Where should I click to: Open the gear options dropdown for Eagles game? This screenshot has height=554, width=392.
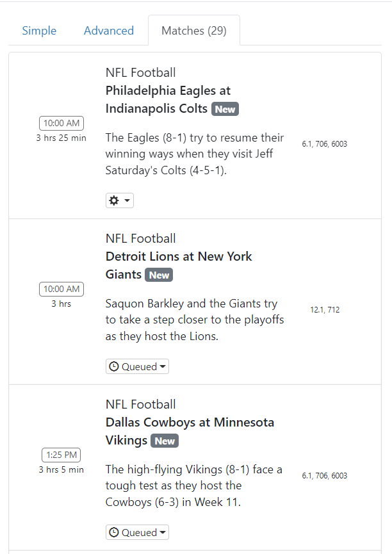(120, 200)
